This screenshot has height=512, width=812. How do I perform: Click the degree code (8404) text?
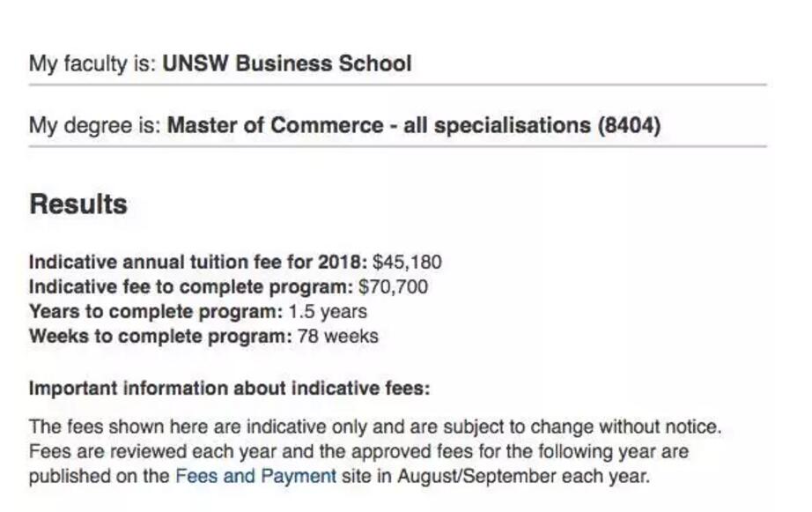(629, 126)
